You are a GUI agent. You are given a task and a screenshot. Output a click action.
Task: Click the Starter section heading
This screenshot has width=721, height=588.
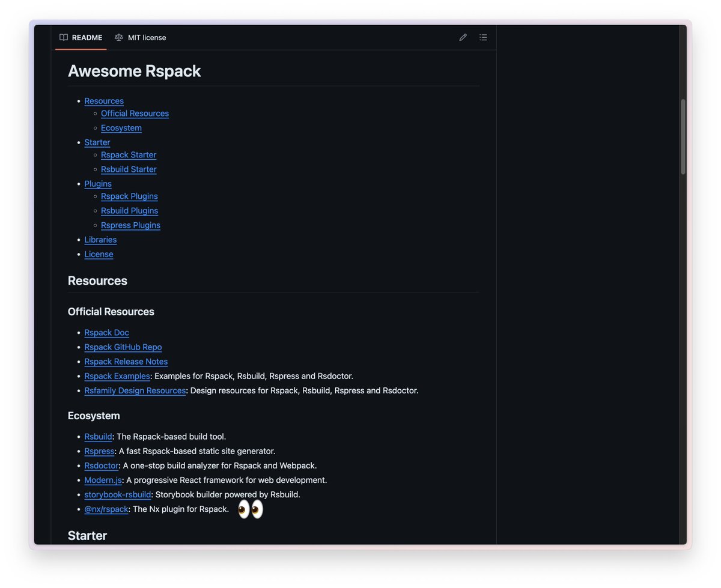click(87, 535)
